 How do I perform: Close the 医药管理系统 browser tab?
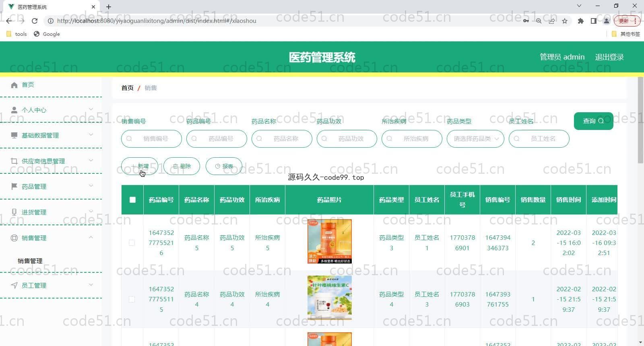[x=93, y=7]
